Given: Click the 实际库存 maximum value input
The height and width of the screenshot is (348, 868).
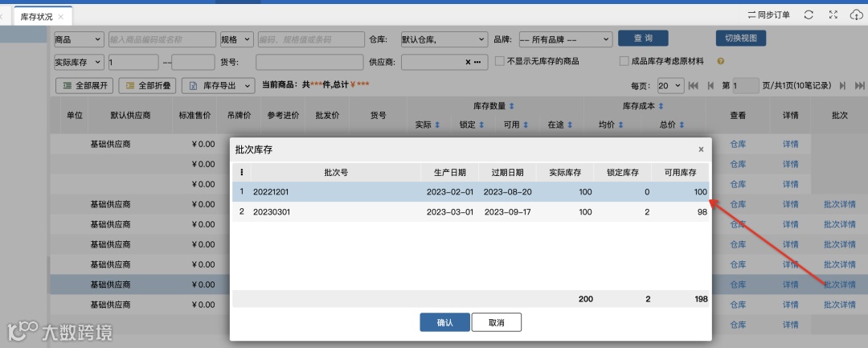Looking at the screenshot, I should tap(193, 62).
